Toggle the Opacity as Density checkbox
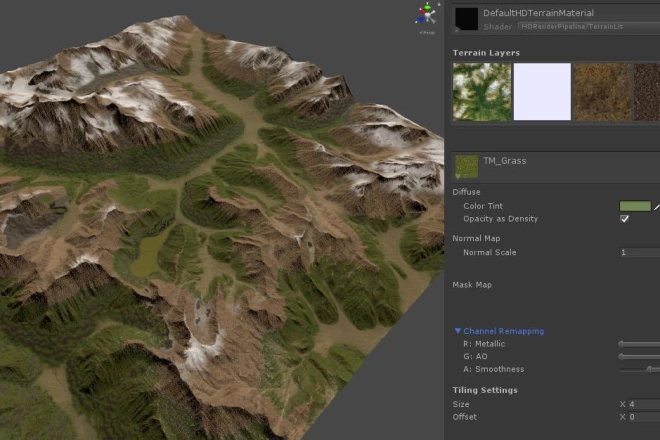660x440 pixels. pos(625,219)
